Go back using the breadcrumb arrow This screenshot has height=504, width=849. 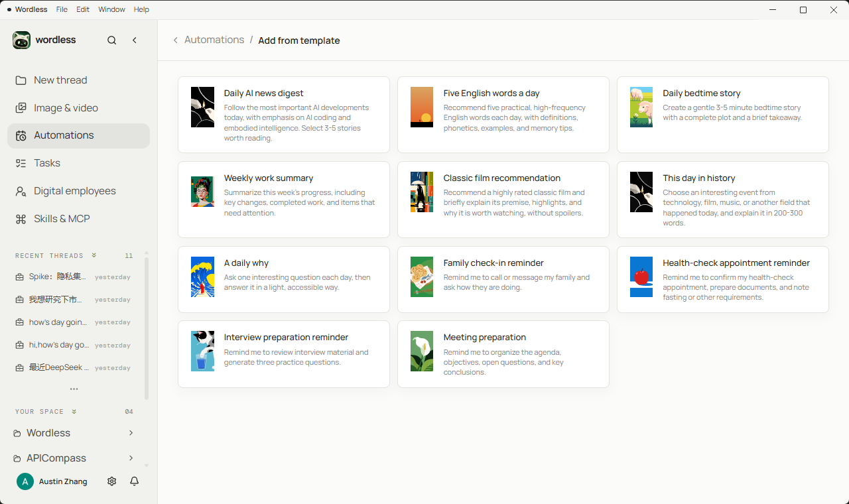175,40
